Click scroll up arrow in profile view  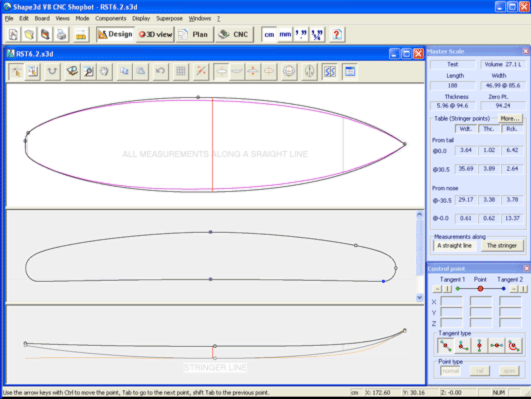[419, 214]
